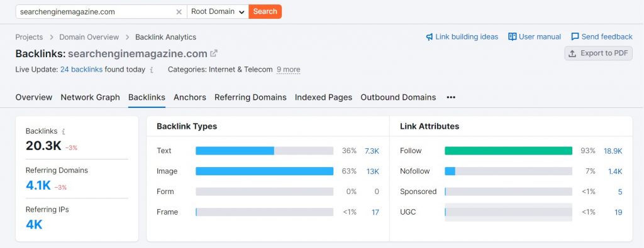Filter by 7.3K text backlinks
This screenshot has height=248, width=644.
coord(372,151)
